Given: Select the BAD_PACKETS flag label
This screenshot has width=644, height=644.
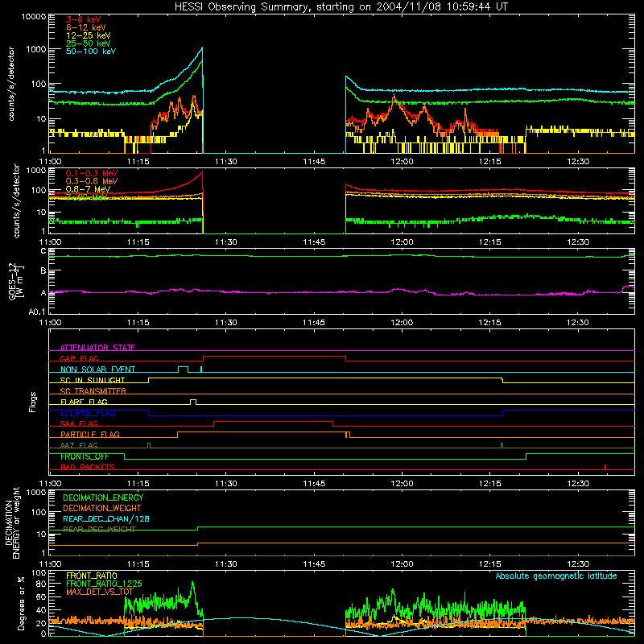Looking at the screenshot, I should pos(88,467).
